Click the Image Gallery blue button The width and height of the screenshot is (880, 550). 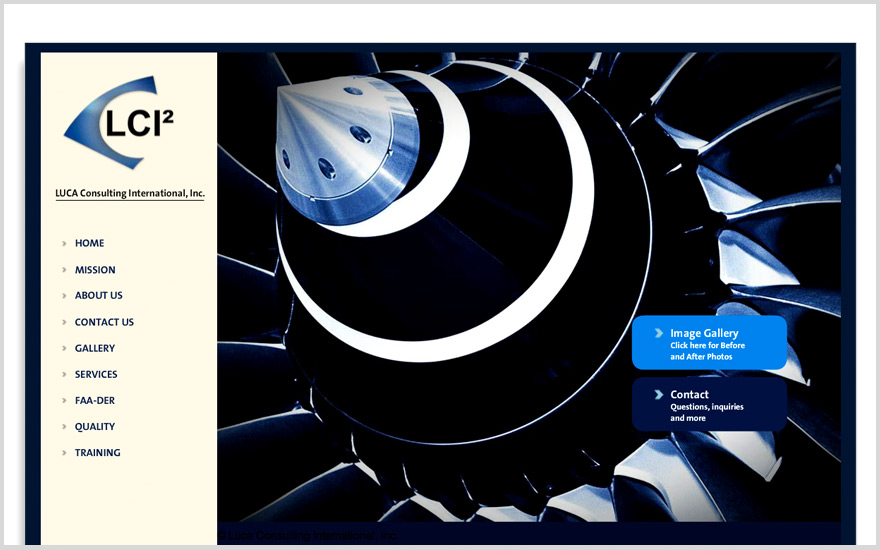click(709, 342)
